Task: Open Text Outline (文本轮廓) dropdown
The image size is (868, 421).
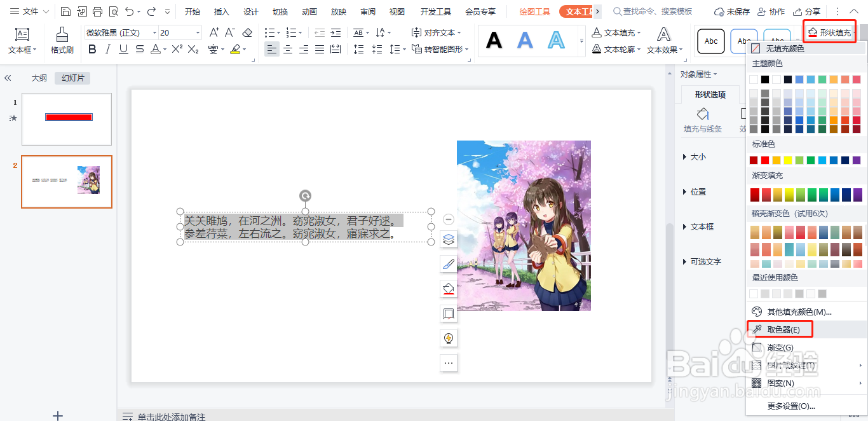Action: 617,49
